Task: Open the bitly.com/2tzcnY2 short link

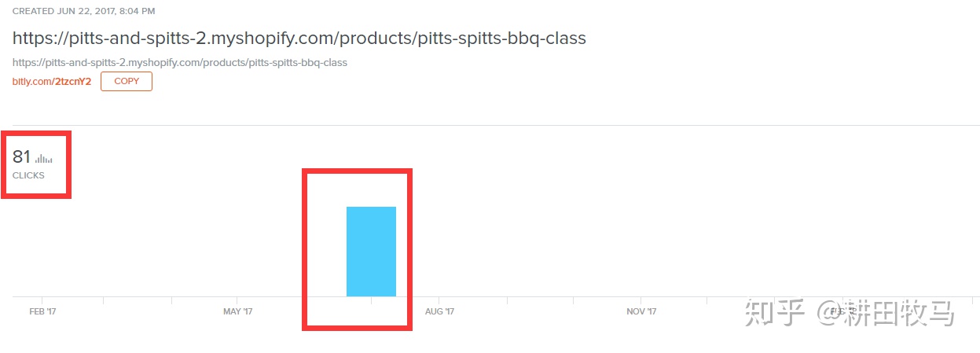Action: point(52,82)
